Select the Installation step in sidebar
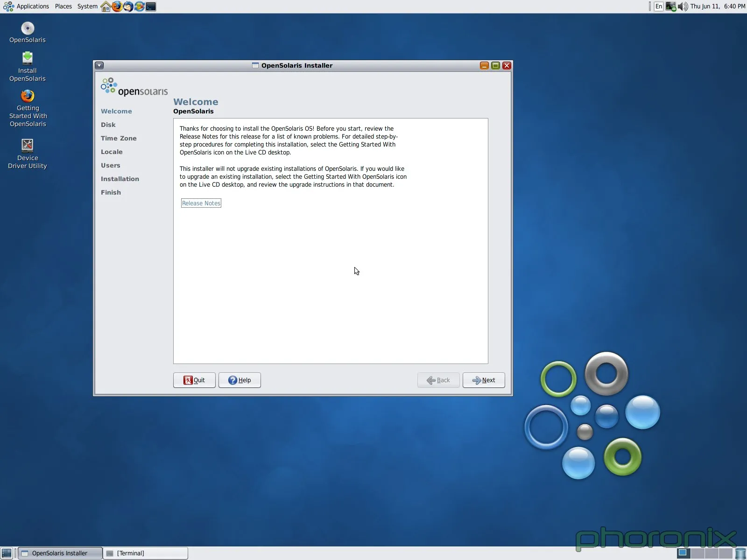Viewport: 747px width, 560px height. [120, 179]
